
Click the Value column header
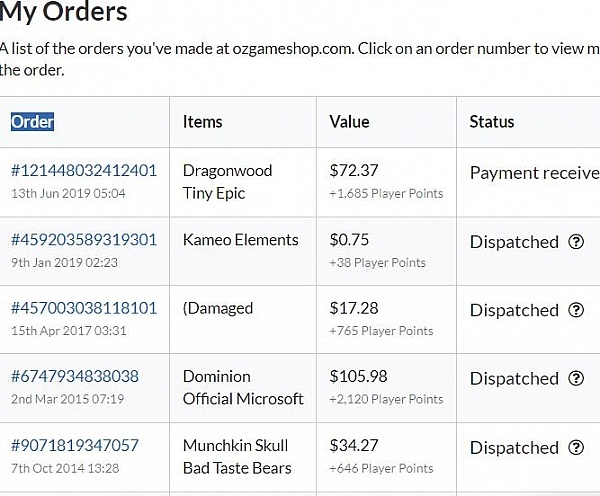tap(349, 122)
